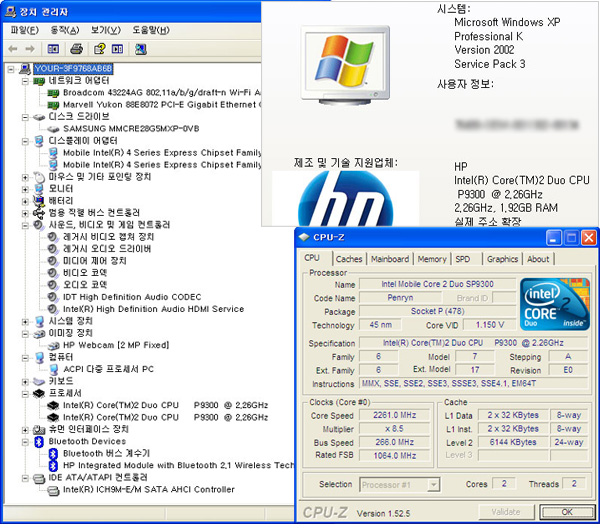This screenshot has width=600, height=528.
Task: Click the Name field Intel Mobile Core 2 Duo SP9300
Action: [x=437, y=284]
